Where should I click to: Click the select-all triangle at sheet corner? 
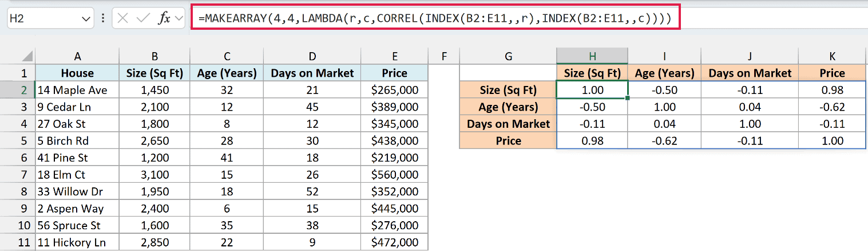point(26,57)
